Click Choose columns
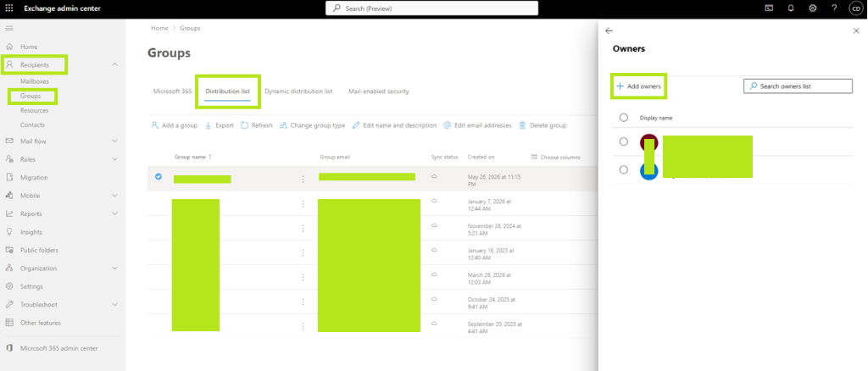Image resolution: width=868 pixels, height=371 pixels. (556, 157)
